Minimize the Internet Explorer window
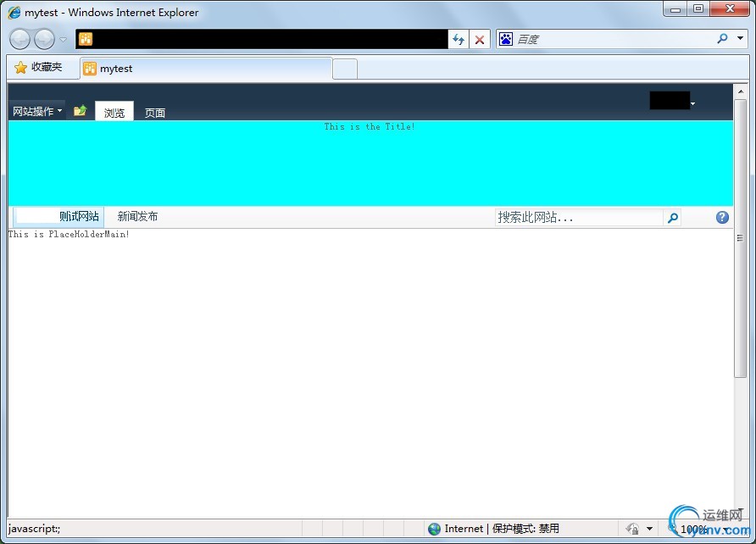This screenshot has height=544, width=756. (x=675, y=9)
